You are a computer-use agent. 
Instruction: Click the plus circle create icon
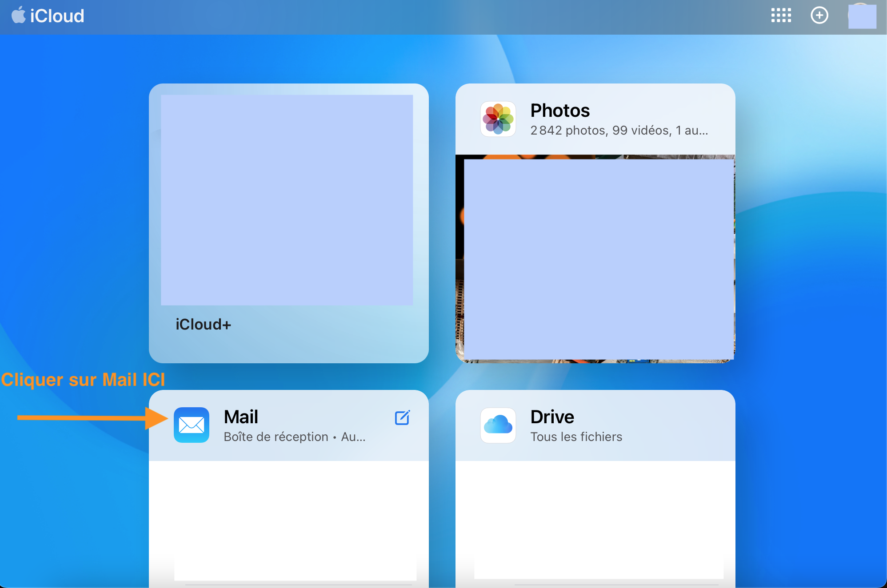[x=819, y=16]
